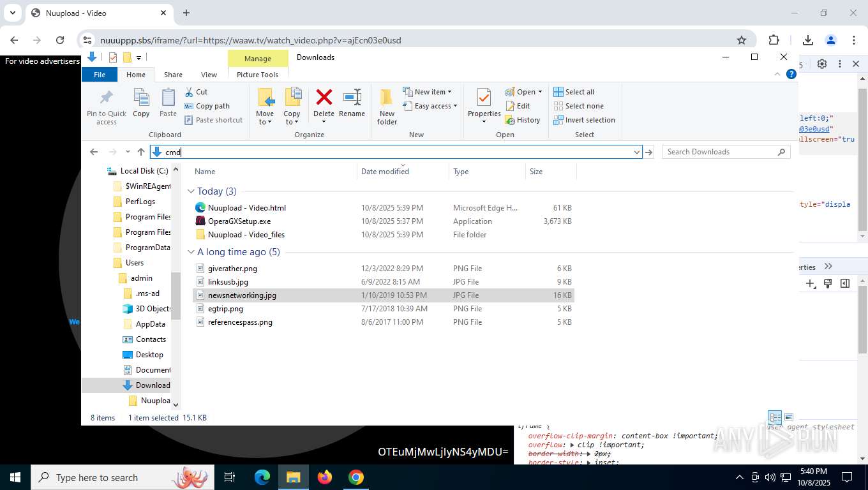Screen dimensions: 868x490
Task: Click Select none in ribbon
Action: 578,106
